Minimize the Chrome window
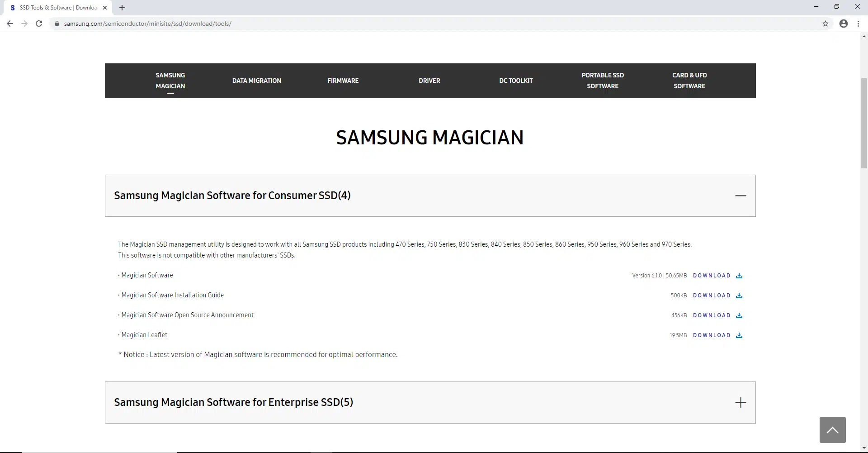Viewport: 868px width, 453px height. (x=816, y=7)
